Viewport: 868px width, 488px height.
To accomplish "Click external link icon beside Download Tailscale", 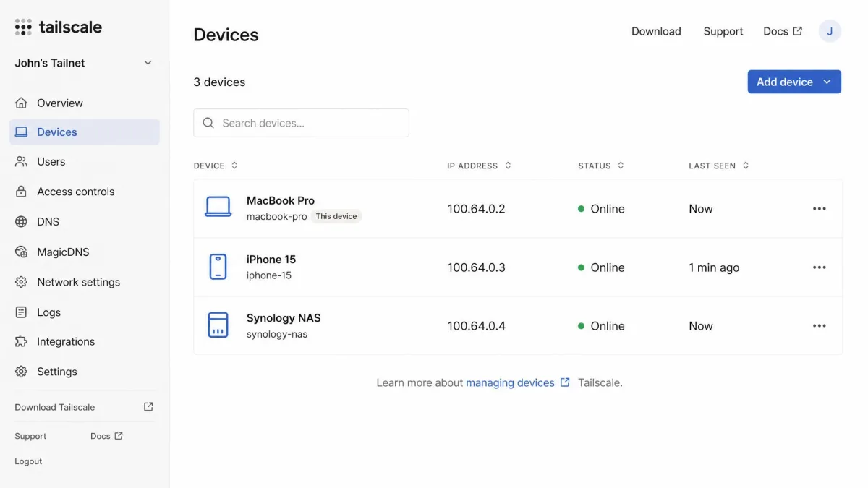I will pyautogui.click(x=148, y=407).
